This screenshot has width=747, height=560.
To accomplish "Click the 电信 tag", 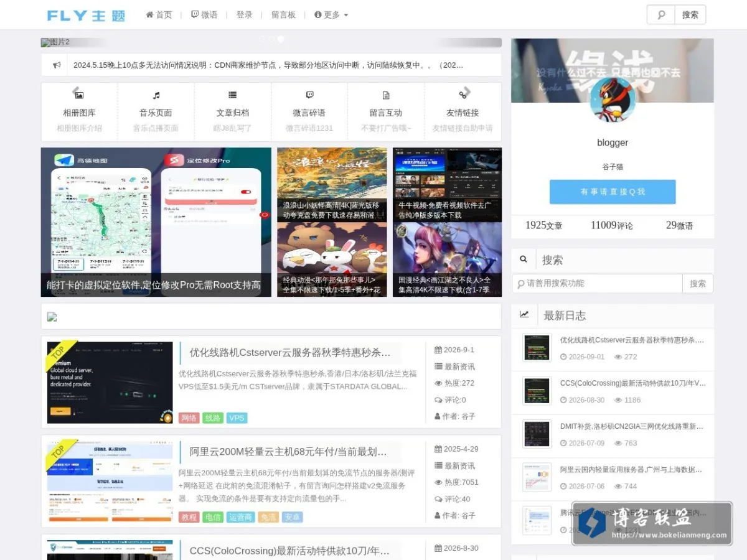I will [213, 517].
